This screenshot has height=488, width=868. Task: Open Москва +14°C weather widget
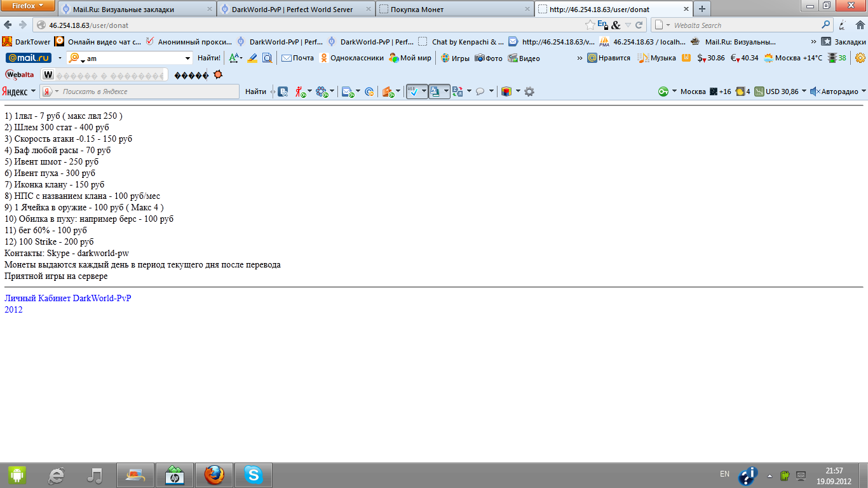(x=793, y=58)
